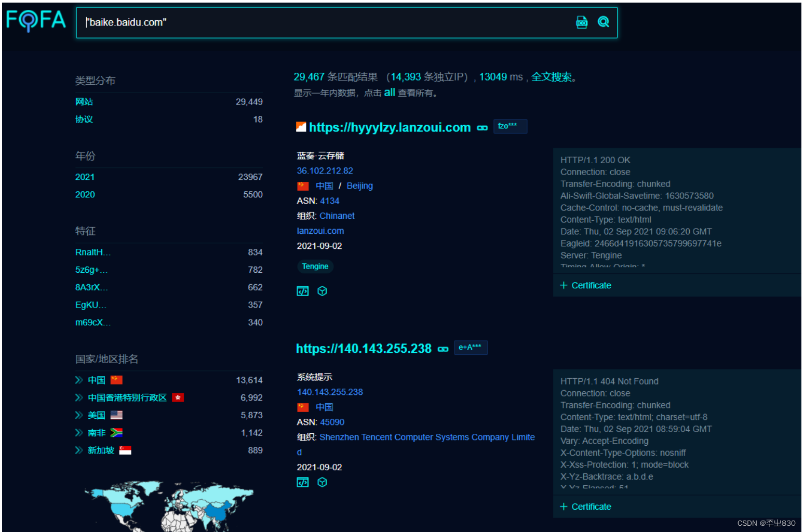Viewport: 804px width, 532px height.
Task: Click the lanzoui.com domain link
Action: point(320,231)
